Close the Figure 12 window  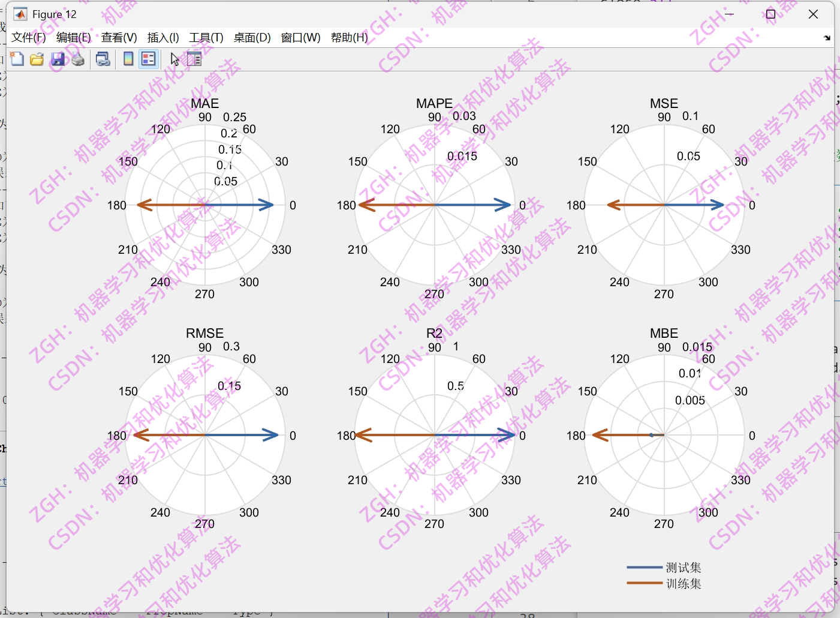point(813,14)
